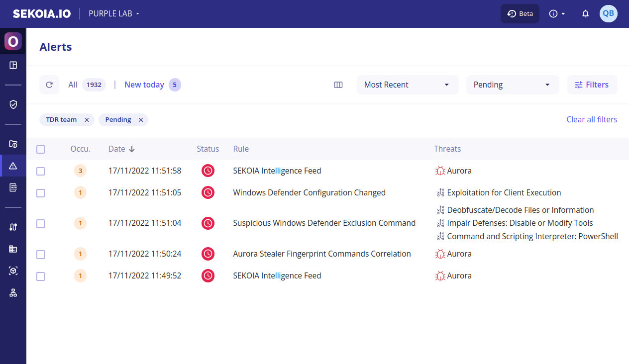Open the dashboard panel from the sidebar

tap(13, 65)
